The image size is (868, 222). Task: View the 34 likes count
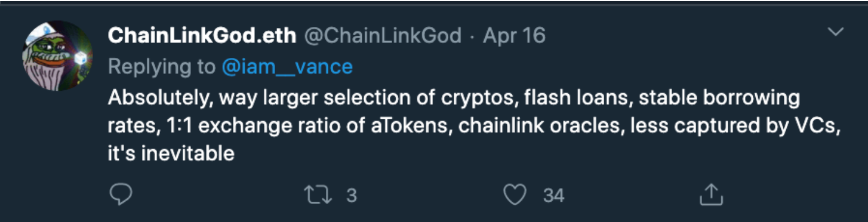553,195
